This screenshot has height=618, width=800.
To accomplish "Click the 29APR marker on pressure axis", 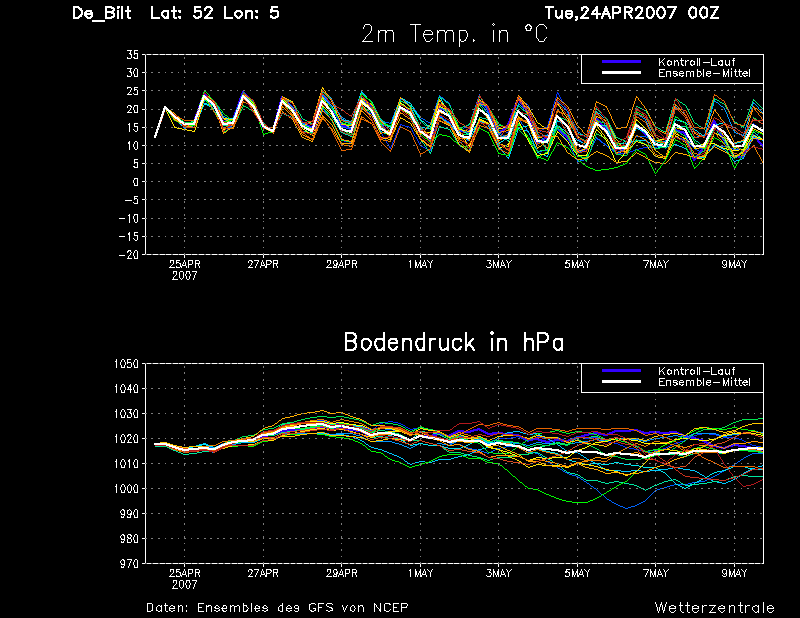I will 342,573.
